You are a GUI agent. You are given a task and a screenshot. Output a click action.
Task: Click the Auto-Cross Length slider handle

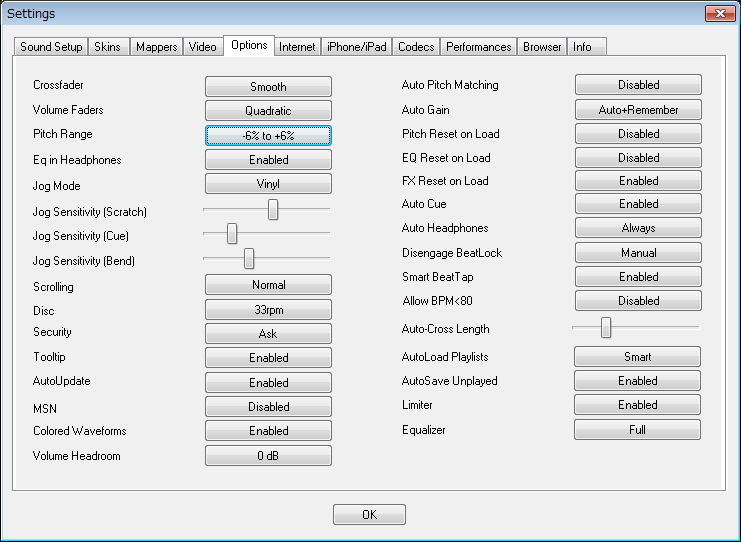(x=606, y=327)
